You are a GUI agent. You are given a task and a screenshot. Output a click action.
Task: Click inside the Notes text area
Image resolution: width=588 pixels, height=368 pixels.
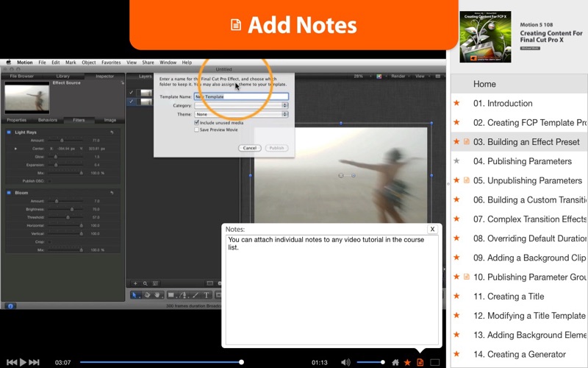pos(332,289)
